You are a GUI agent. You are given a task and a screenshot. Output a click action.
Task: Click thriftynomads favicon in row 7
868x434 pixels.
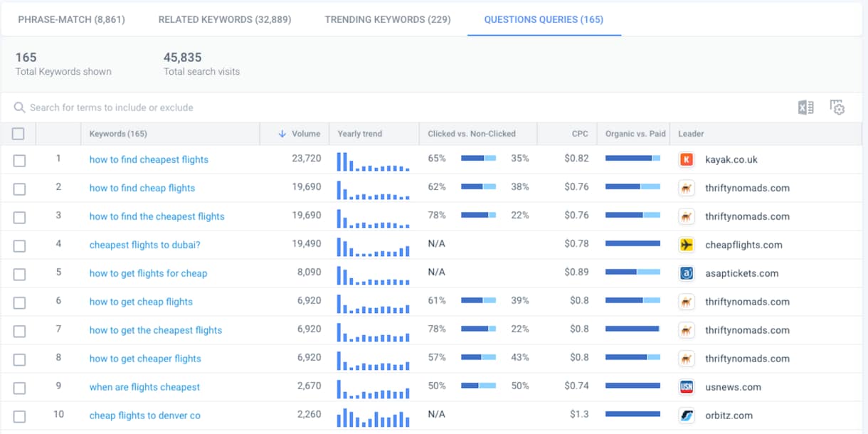tap(687, 330)
